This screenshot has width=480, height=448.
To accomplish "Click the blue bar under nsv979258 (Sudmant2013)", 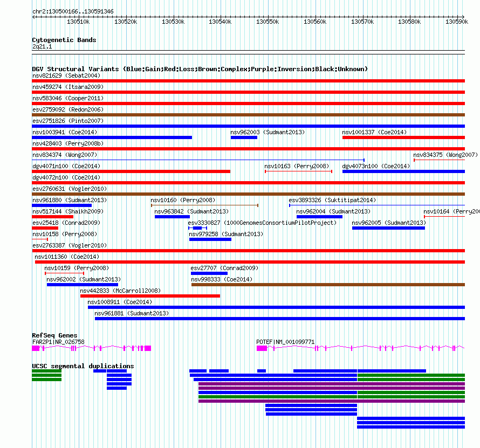I will (210, 239).
